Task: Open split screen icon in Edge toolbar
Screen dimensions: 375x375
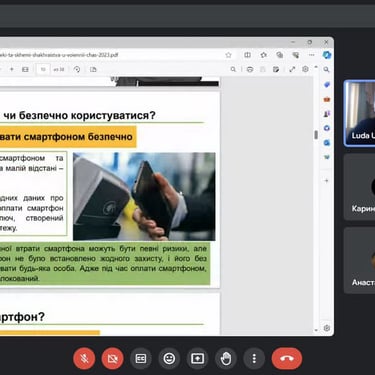Action: coord(247,55)
